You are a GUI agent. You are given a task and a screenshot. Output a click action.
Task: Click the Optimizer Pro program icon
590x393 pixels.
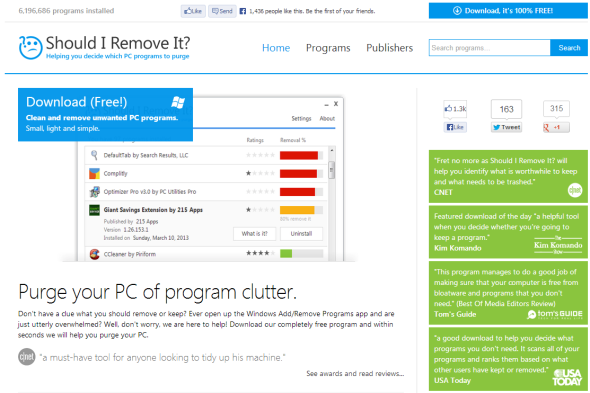[94, 192]
